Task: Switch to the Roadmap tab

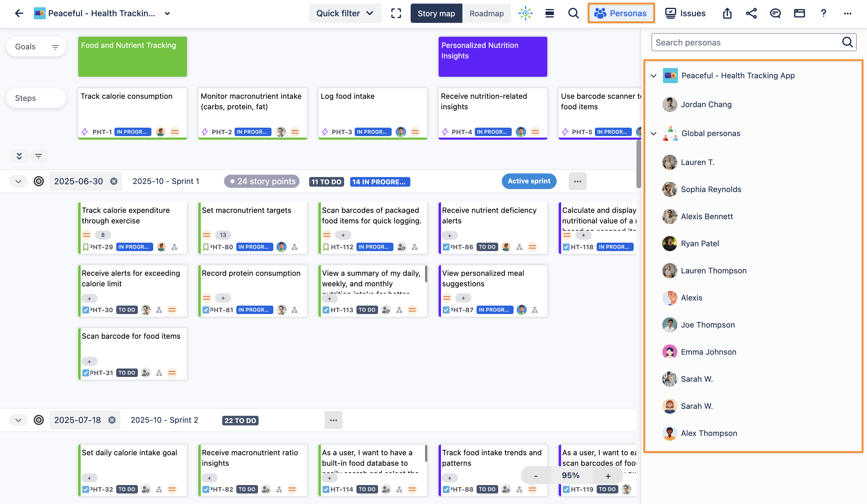Action: [486, 14]
